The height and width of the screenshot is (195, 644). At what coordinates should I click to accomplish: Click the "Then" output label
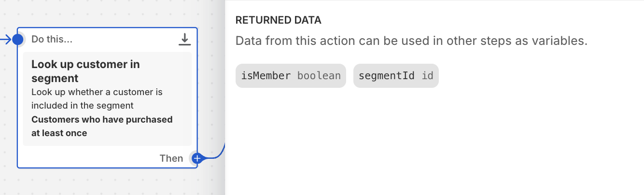(171, 158)
